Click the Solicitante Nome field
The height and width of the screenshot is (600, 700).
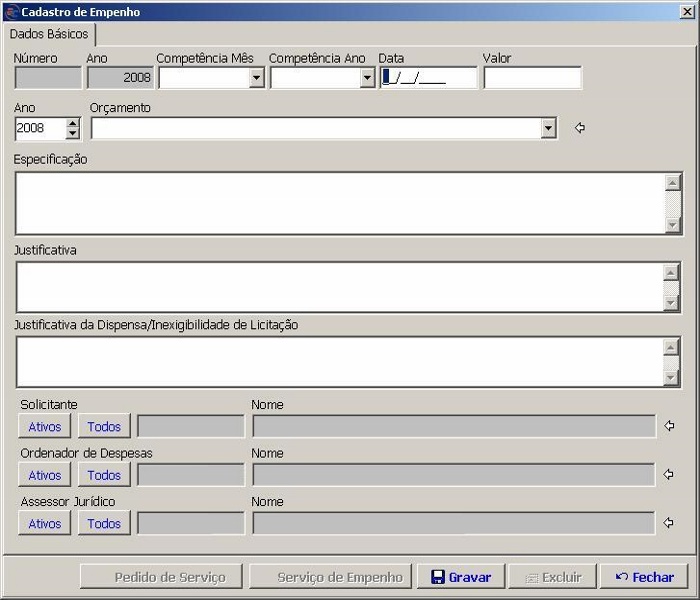(x=454, y=426)
